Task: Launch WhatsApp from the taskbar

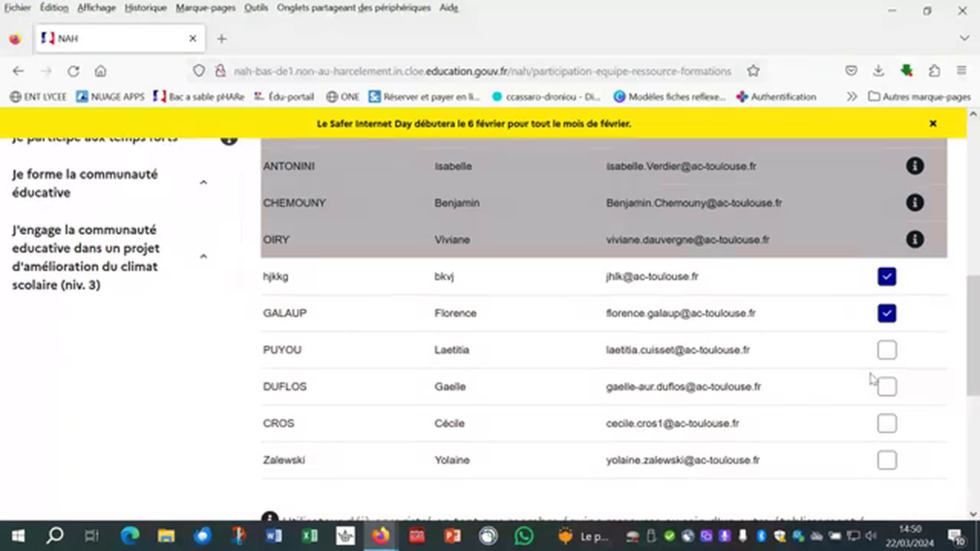Action: point(524,535)
